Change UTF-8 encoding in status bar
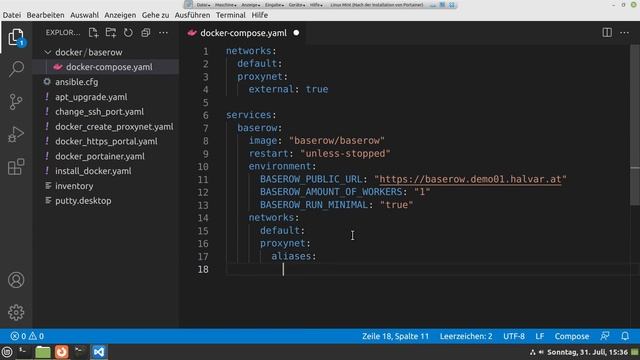This screenshot has height=360, width=640. click(513, 336)
